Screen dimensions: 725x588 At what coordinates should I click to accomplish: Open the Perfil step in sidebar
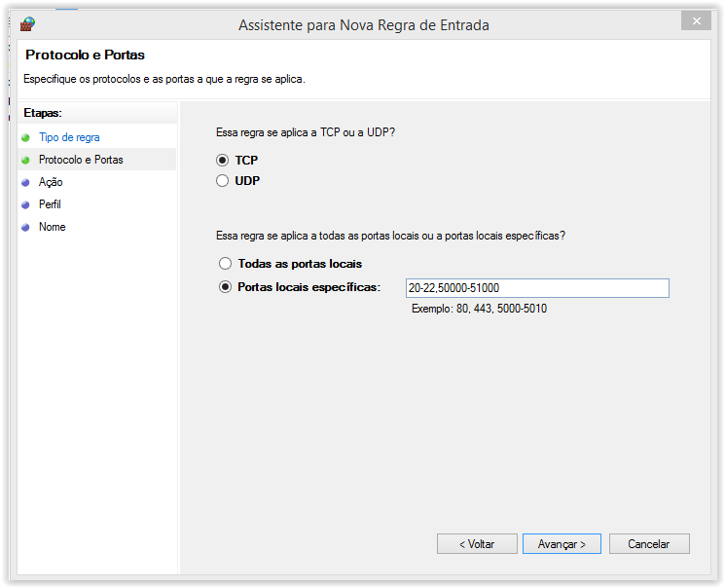[x=50, y=204]
